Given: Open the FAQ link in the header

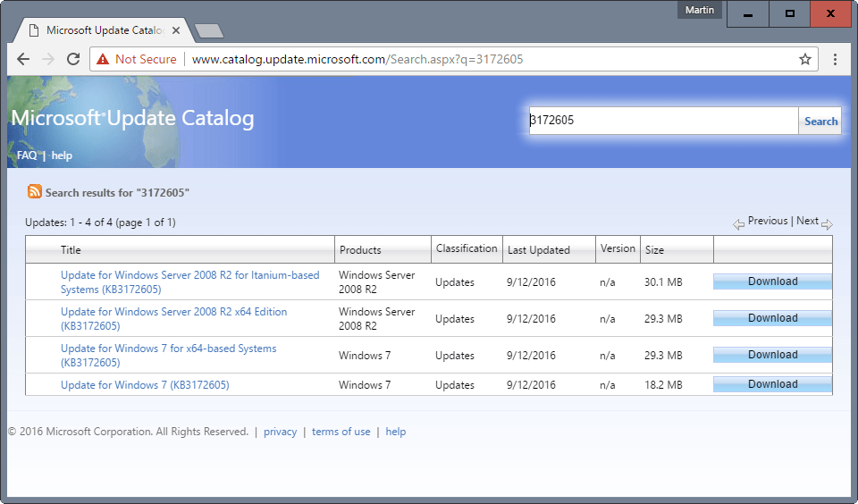Looking at the screenshot, I should (x=27, y=155).
